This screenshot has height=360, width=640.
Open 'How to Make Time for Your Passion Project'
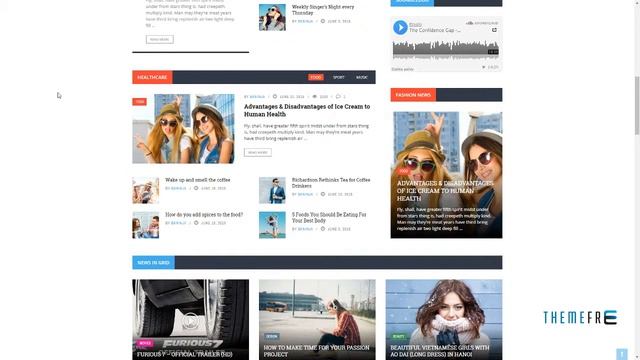point(316,351)
